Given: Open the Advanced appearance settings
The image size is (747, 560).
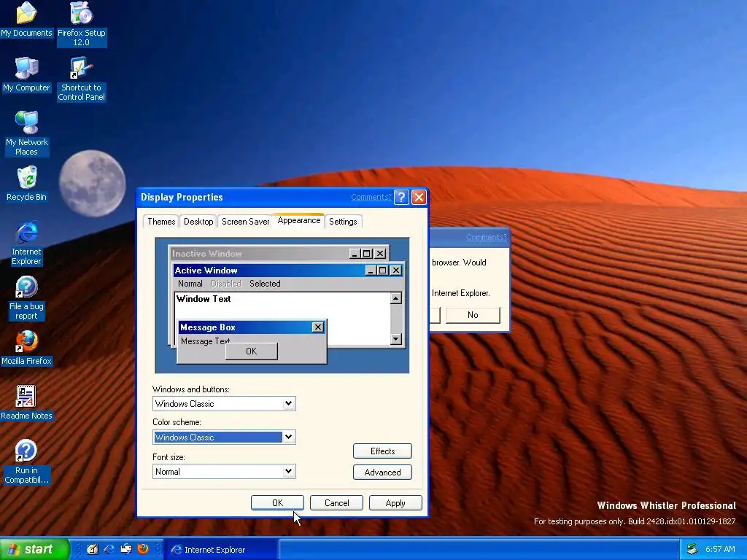Looking at the screenshot, I should [382, 472].
